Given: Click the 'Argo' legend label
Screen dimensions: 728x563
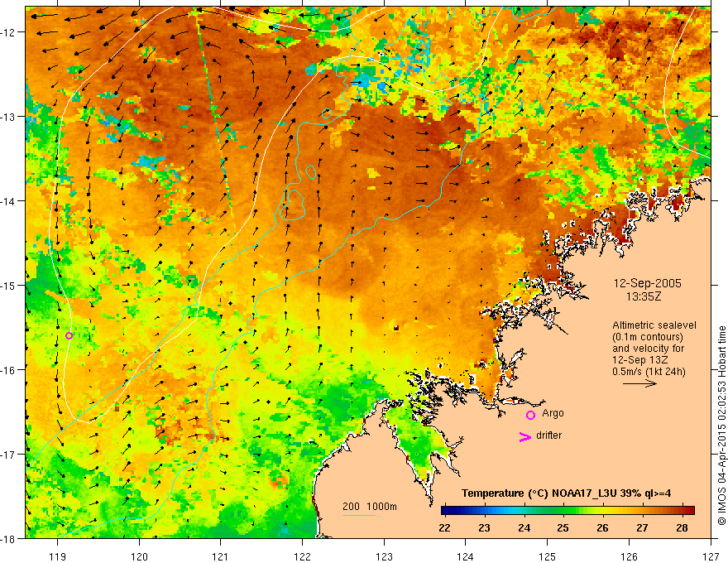Looking at the screenshot, I should [553, 413].
